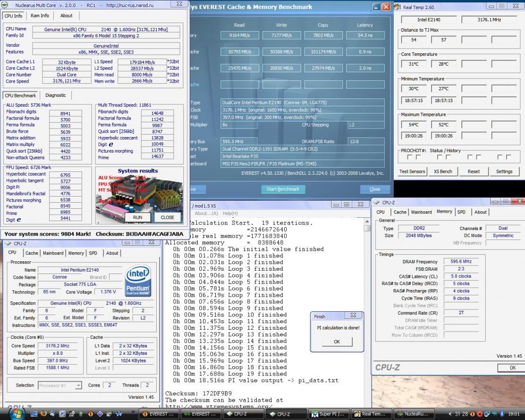Expand hidden system tray icons arrow

coord(450,414)
